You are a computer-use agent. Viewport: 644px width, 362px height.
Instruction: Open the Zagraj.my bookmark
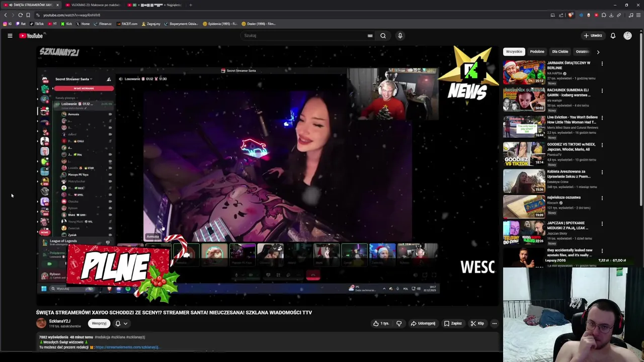[151, 24]
